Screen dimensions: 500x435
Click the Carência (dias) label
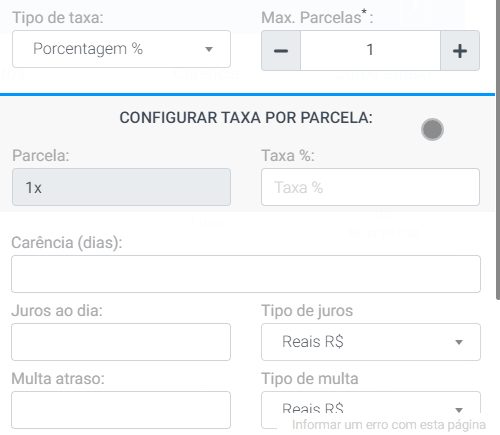coord(67,243)
